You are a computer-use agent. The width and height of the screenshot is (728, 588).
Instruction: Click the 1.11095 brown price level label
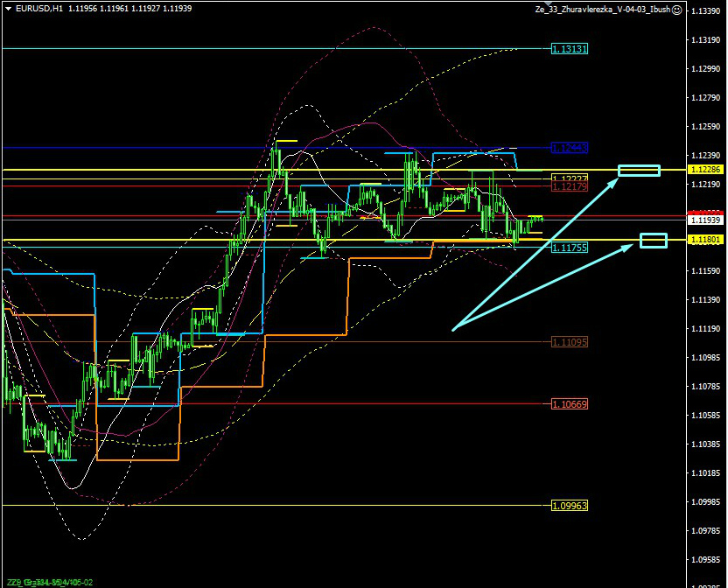coord(569,342)
